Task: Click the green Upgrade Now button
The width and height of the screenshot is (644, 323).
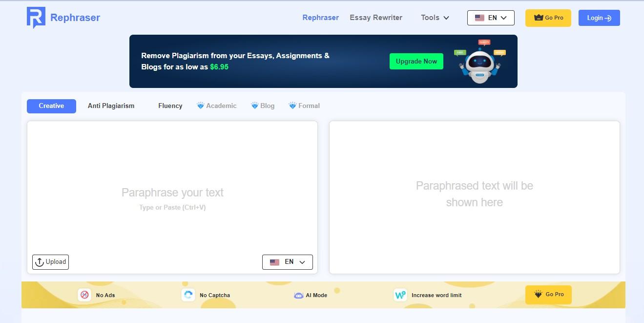Action: pyautogui.click(x=416, y=61)
